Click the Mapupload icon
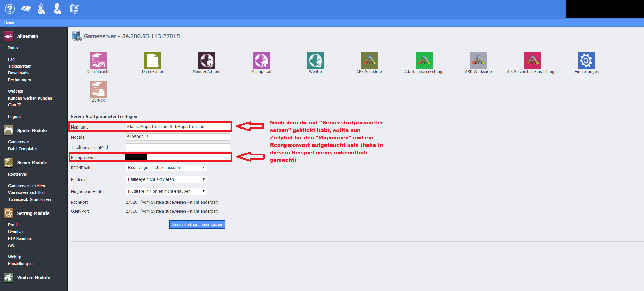 pos(261,61)
